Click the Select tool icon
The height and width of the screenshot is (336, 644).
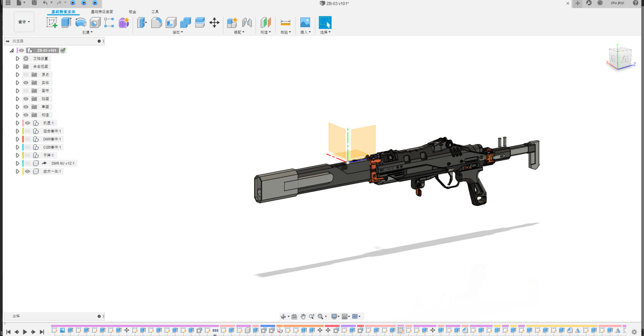coord(325,23)
